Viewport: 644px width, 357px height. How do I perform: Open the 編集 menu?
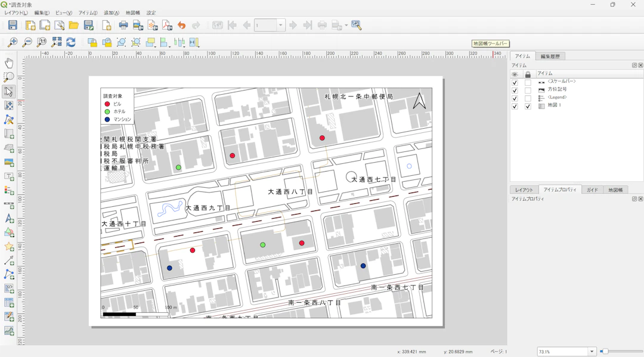[42, 13]
